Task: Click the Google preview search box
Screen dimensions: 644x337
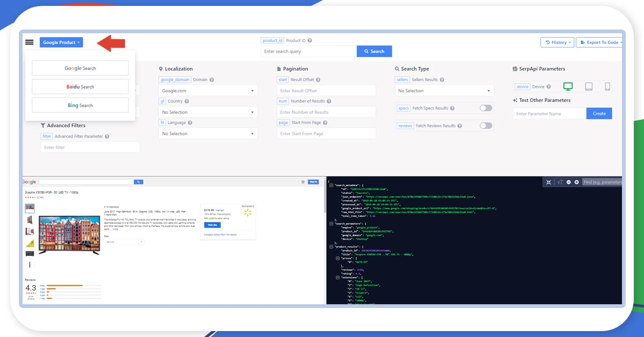Action: pos(87,182)
